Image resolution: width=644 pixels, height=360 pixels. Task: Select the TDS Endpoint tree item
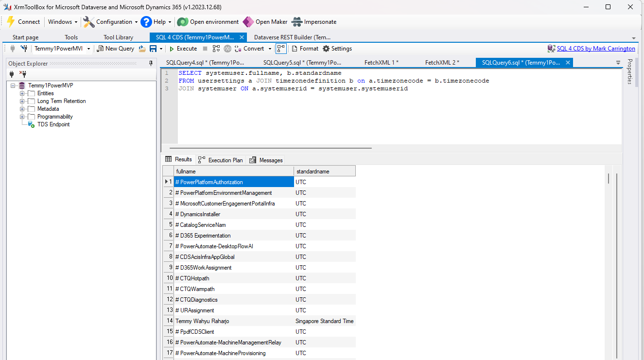click(x=53, y=124)
